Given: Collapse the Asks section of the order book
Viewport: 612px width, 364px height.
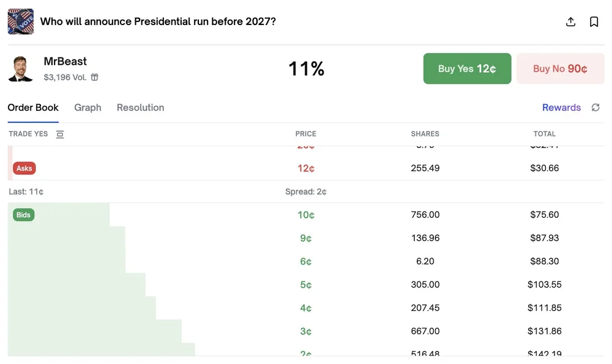Looking at the screenshot, I should [24, 168].
